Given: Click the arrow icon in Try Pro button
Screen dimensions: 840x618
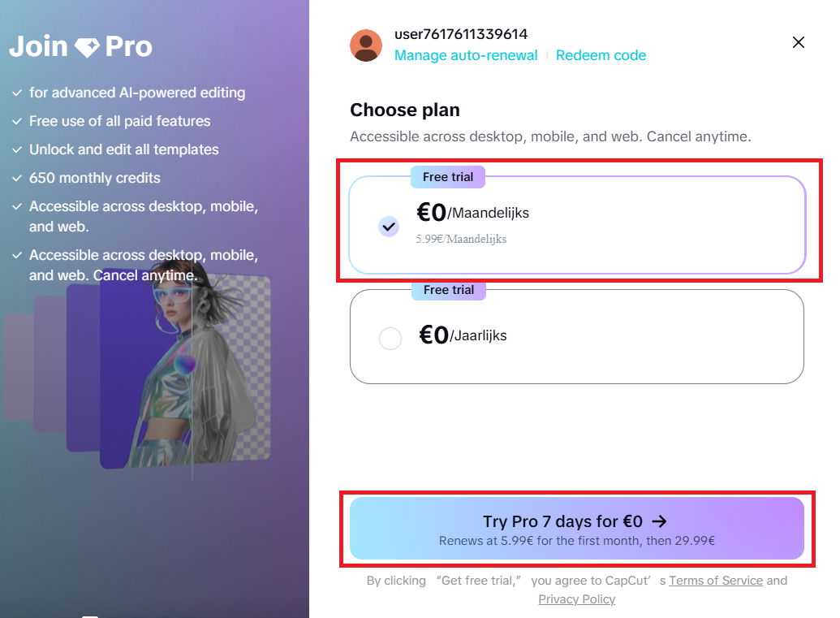Looking at the screenshot, I should coord(660,521).
